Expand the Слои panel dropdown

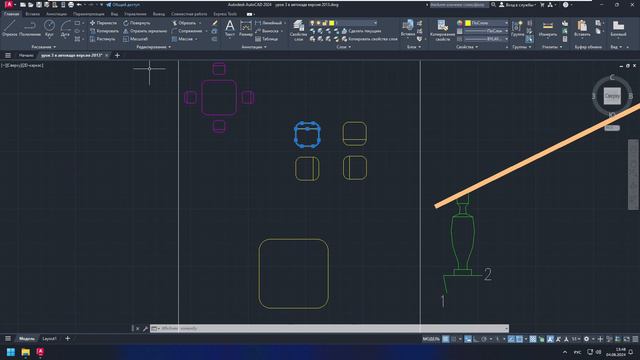click(343, 47)
